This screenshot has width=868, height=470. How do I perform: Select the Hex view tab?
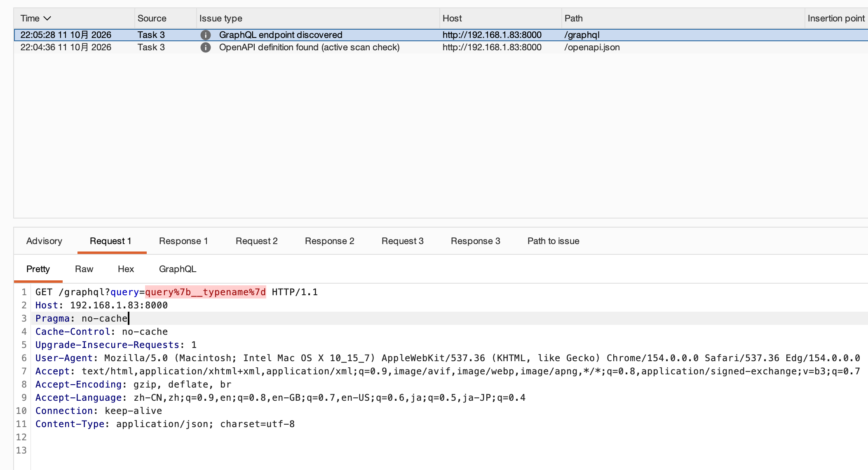(126, 269)
